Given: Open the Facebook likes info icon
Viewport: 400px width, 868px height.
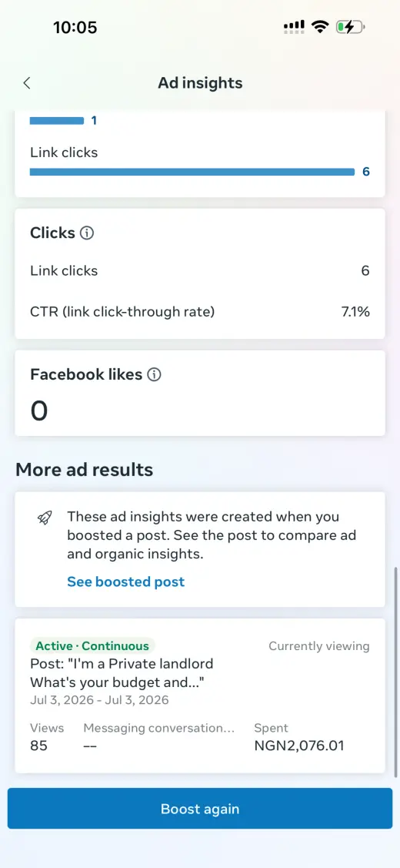Looking at the screenshot, I should click(x=155, y=375).
